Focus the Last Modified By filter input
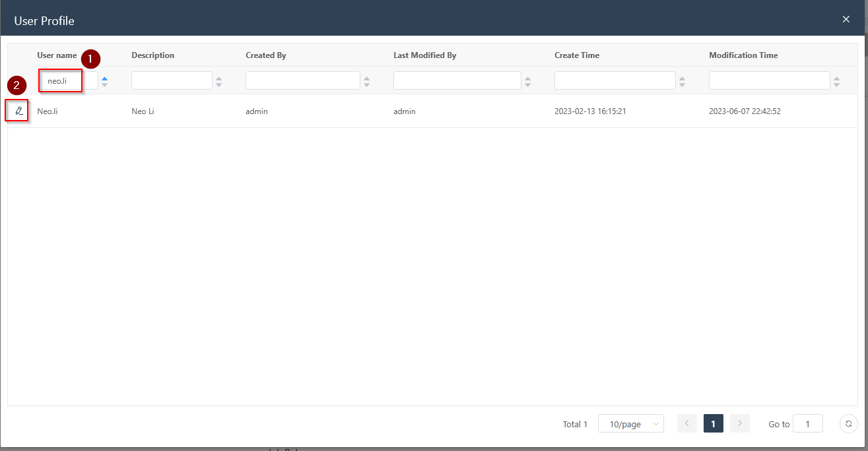This screenshot has height=451, width=868. tap(457, 81)
